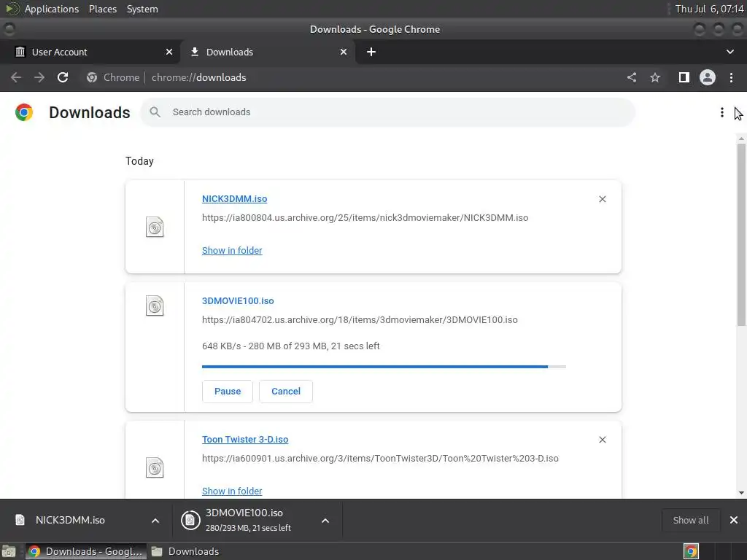This screenshot has height=560, width=747.
Task: Close the Downloads tab
Action: coord(344,52)
